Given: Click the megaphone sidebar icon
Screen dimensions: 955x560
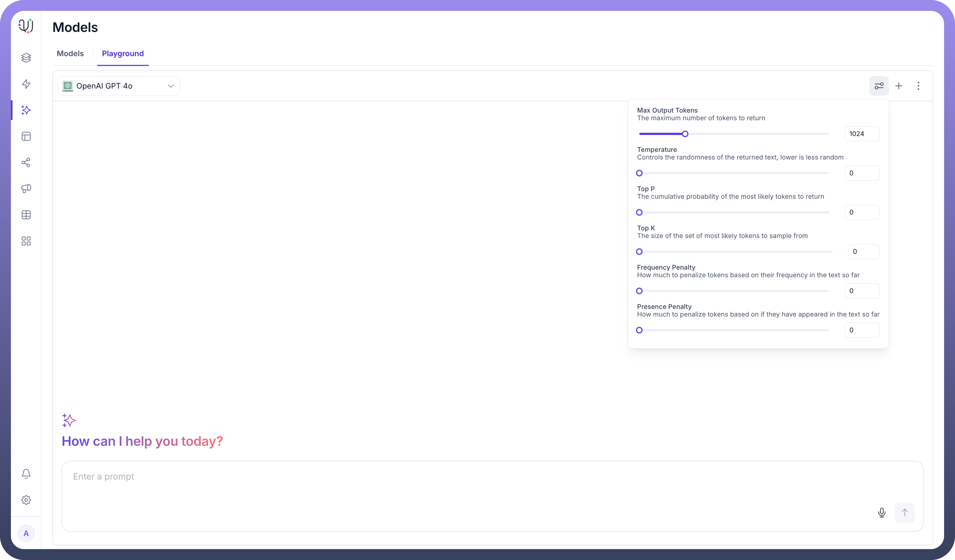Looking at the screenshot, I should 26,189.
